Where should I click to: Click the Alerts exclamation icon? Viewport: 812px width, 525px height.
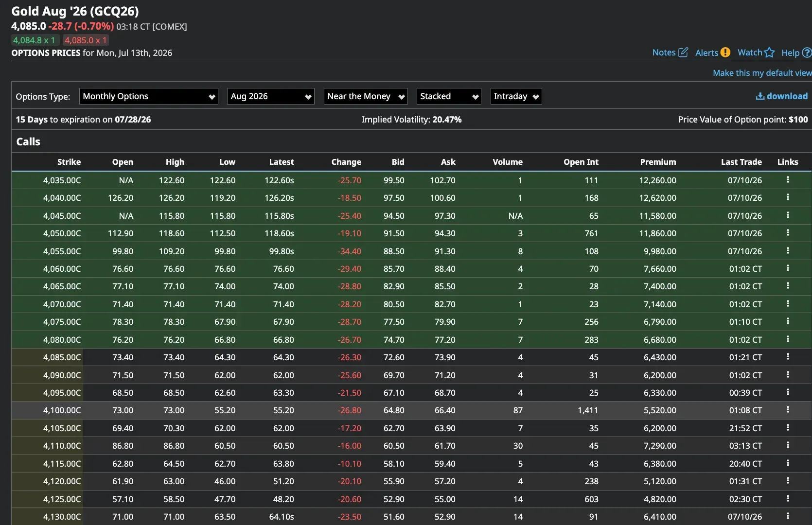point(725,52)
